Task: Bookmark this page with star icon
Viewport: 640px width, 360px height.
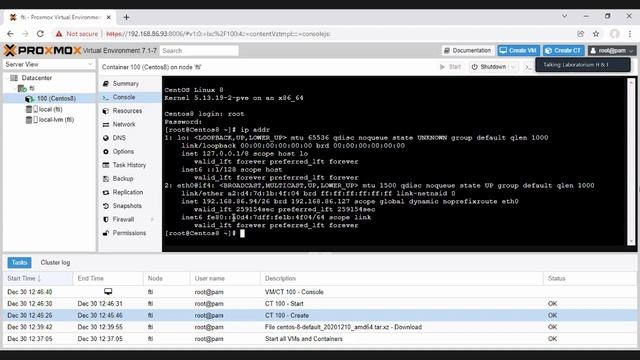Action: tap(596, 34)
